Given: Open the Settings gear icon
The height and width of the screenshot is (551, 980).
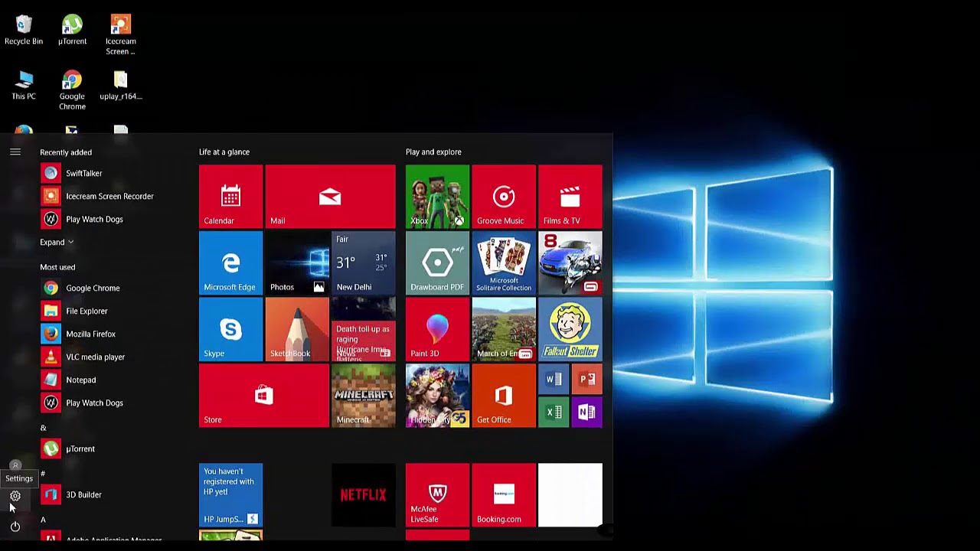Looking at the screenshot, I should (x=15, y=496).
